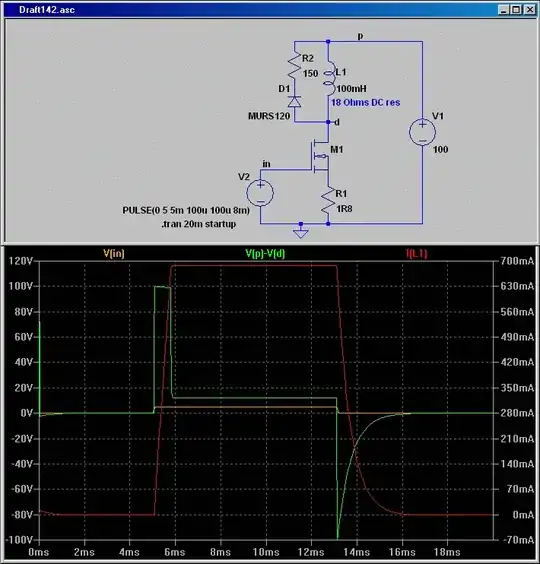The height and width of the screenshot is (564, 540).
Task: Click the V1 voltage source symbol
Action: click(x=422, y=132)
